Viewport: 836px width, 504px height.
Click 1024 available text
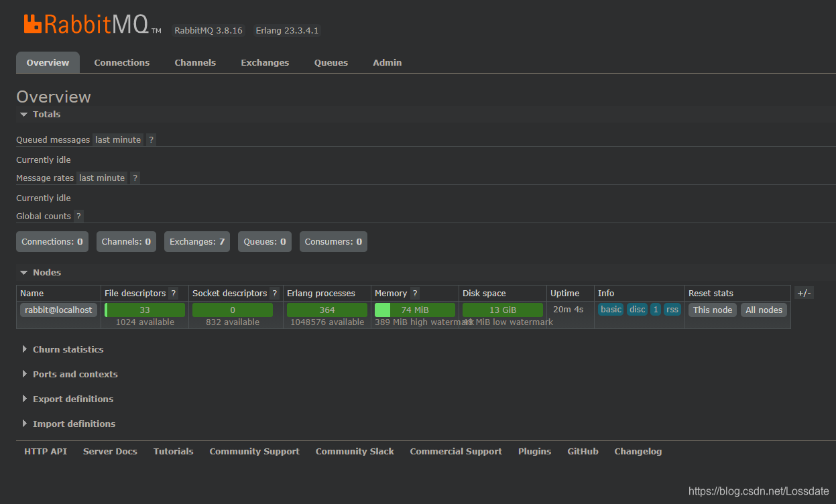click(x=145, y=322)
